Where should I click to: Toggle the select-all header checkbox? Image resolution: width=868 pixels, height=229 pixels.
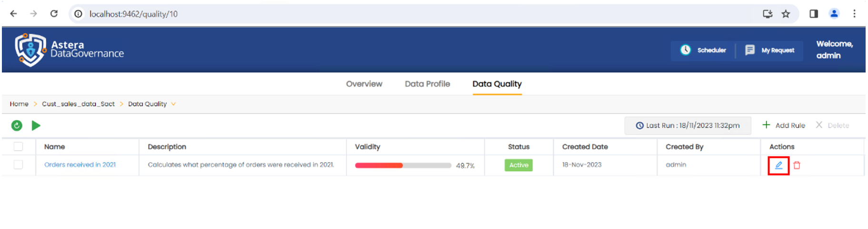(18, 146)
